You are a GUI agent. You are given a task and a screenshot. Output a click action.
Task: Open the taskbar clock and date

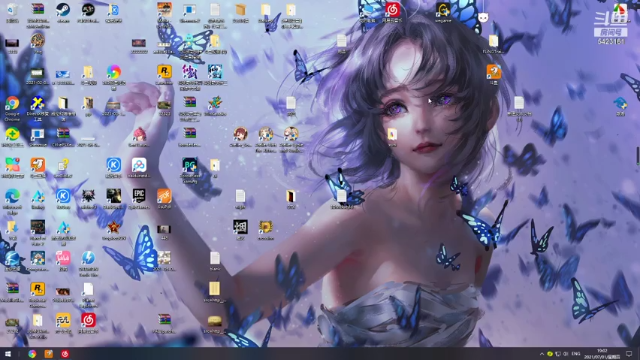click(x=602, y=354)
